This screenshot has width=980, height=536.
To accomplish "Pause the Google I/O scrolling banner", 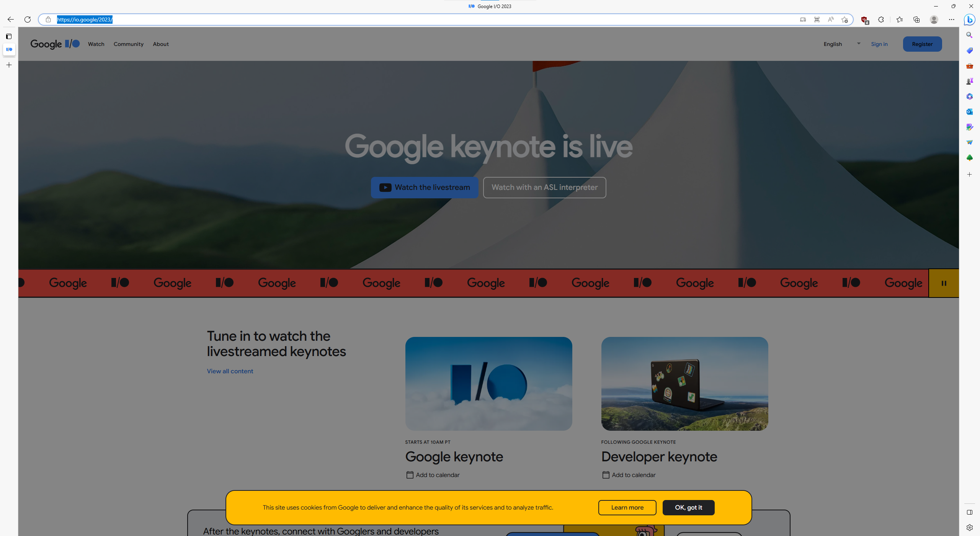I will tap(944, 283).
